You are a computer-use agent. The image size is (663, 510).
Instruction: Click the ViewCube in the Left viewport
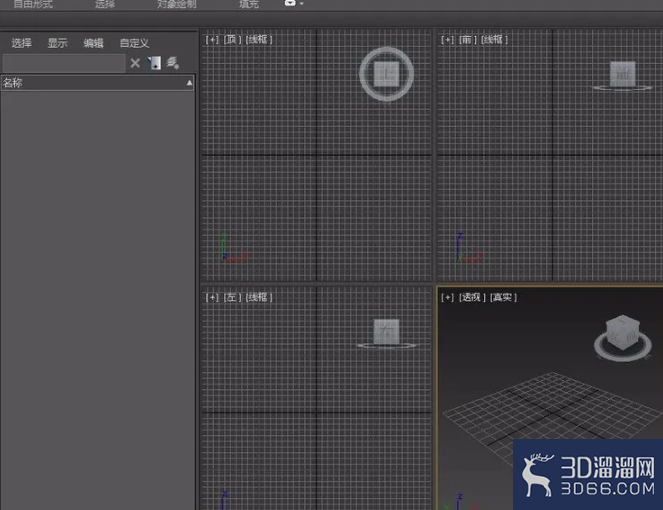click(386, 332)
